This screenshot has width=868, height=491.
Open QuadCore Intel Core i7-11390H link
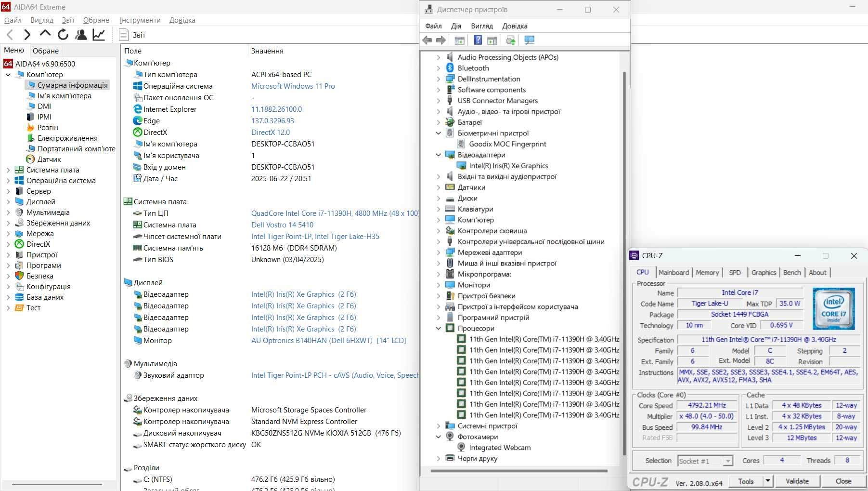[335, 213]
